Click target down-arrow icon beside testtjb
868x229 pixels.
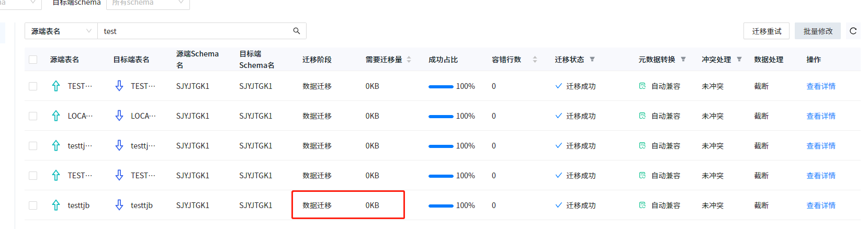(119, 205)
